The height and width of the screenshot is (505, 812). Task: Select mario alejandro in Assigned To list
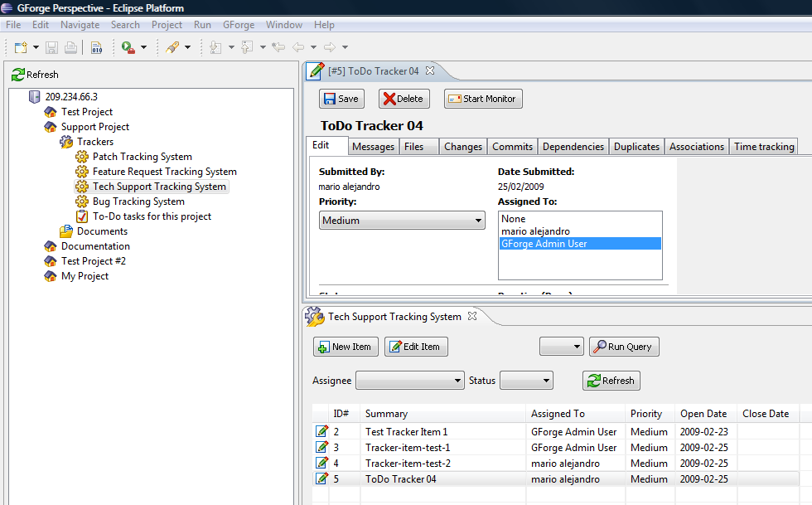580,231
